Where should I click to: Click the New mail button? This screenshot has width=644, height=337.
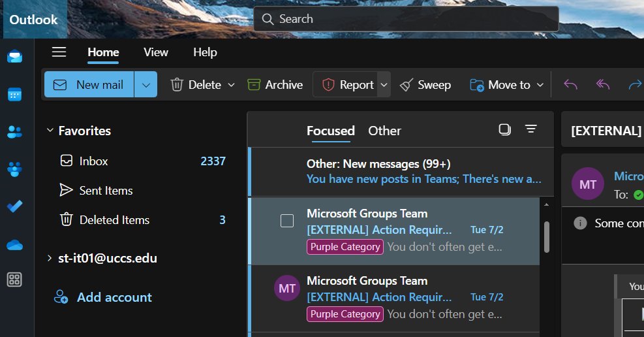(x=89, y=85)
